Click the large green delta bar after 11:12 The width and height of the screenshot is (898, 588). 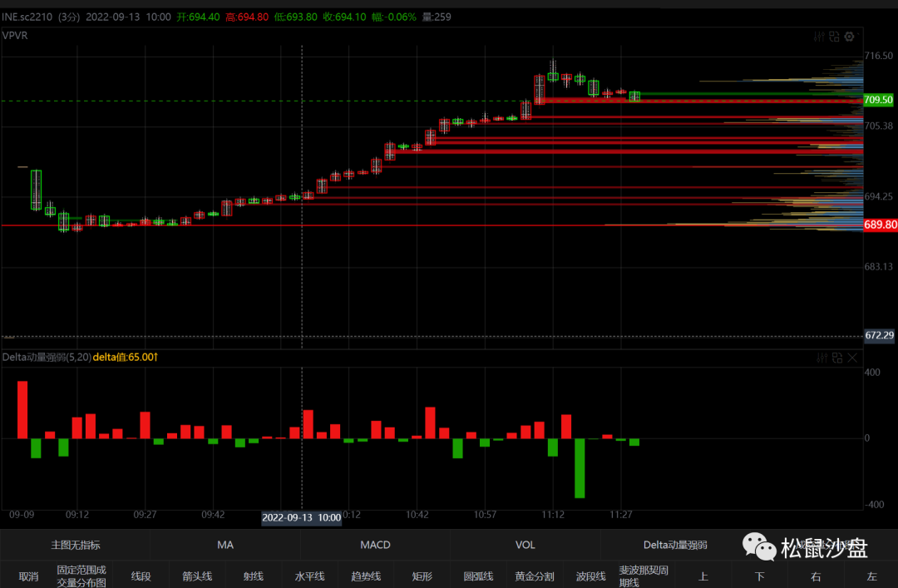click(580, 468)
